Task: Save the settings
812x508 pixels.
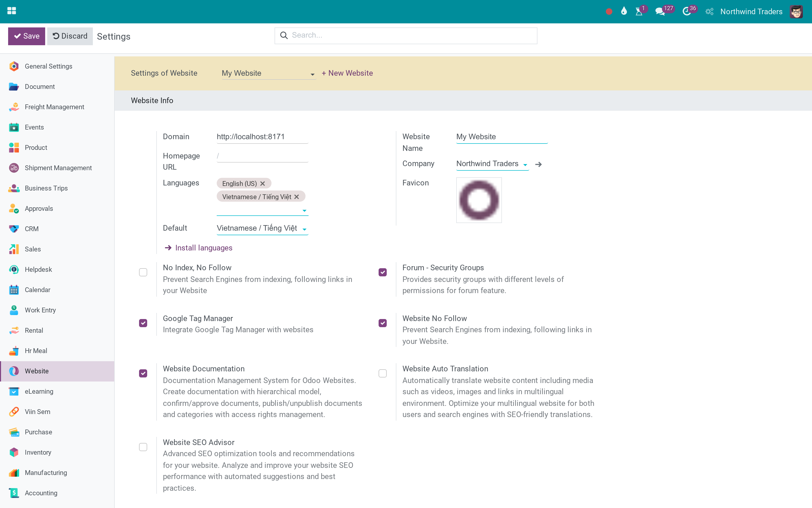Action: tap(26, 36)
